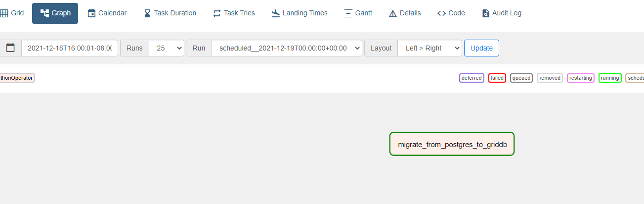Image resolution: width=644 pixels, height=204 pixels.
Task: Click the base date input field
Action: tap(70, 48)
